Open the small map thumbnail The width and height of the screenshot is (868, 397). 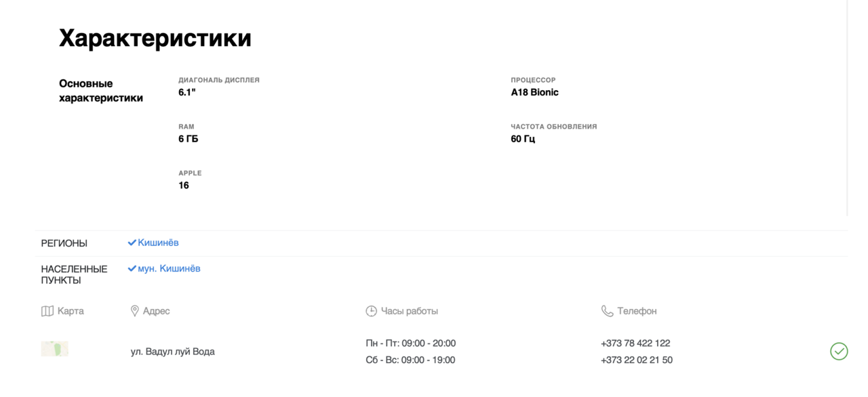(x=55, y=349)
